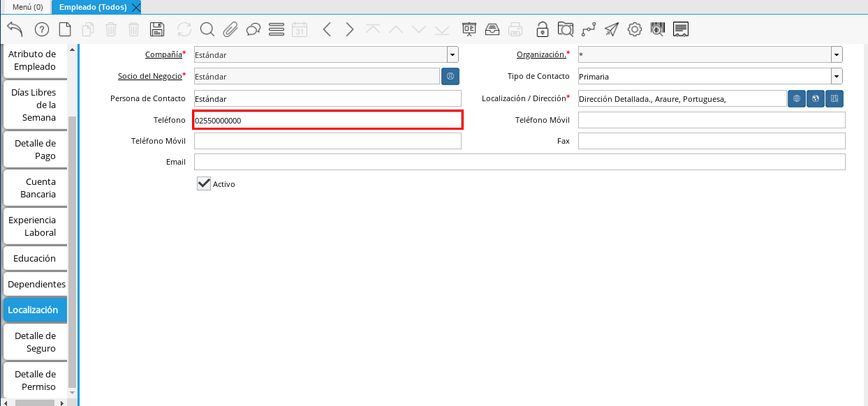This screenshot has height=406, width=868.
Task: Open the Atributo de Empleado tab
Action: [35, 60]
